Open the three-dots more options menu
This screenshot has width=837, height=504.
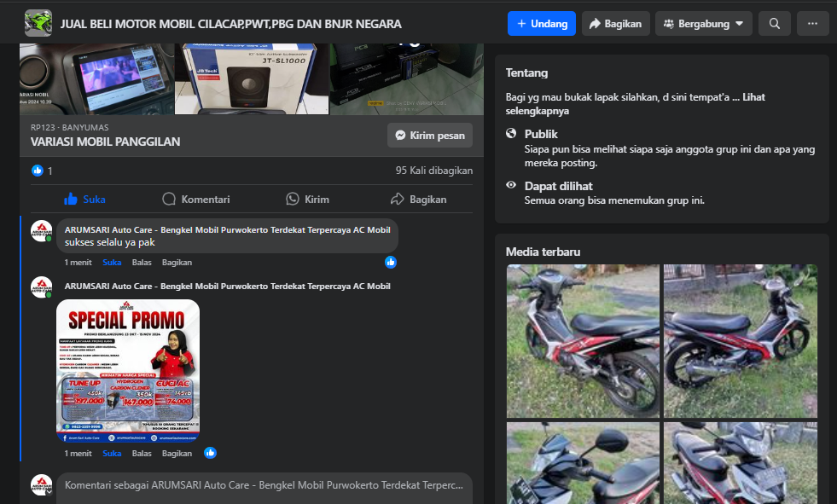(812, 24)
